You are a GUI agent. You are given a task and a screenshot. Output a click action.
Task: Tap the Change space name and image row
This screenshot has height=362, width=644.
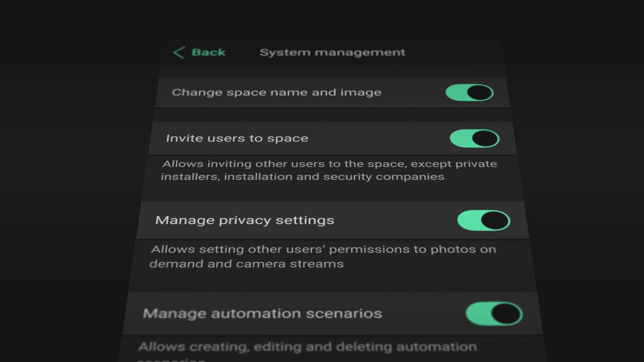tap(276, 93)
